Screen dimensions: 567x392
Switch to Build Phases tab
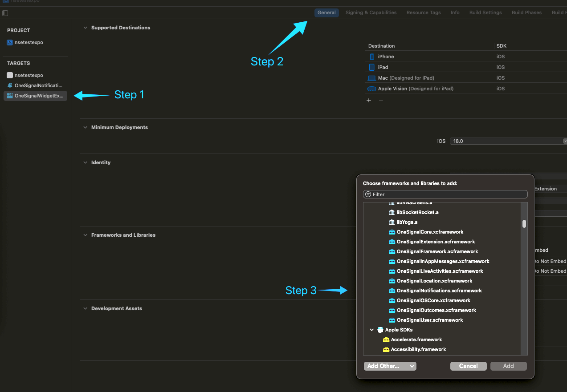click(x=526, y=12)
